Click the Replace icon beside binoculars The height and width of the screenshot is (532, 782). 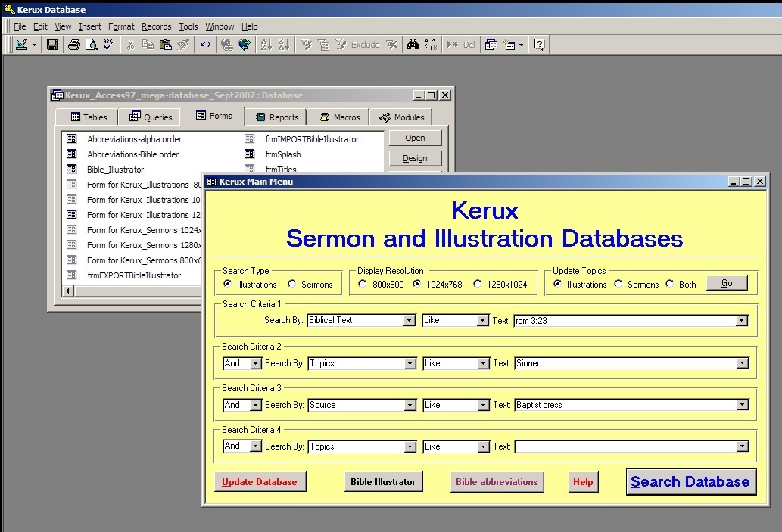point(431,45)
